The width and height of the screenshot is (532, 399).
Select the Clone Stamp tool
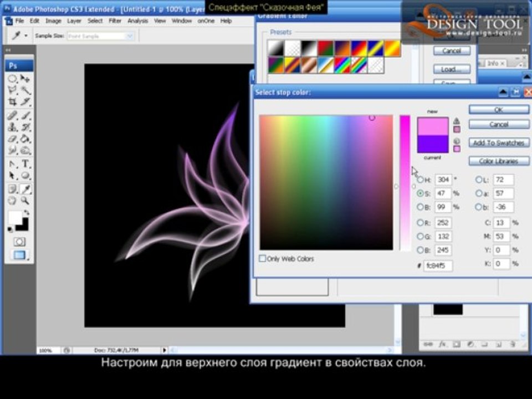click(x=13, y=127)
